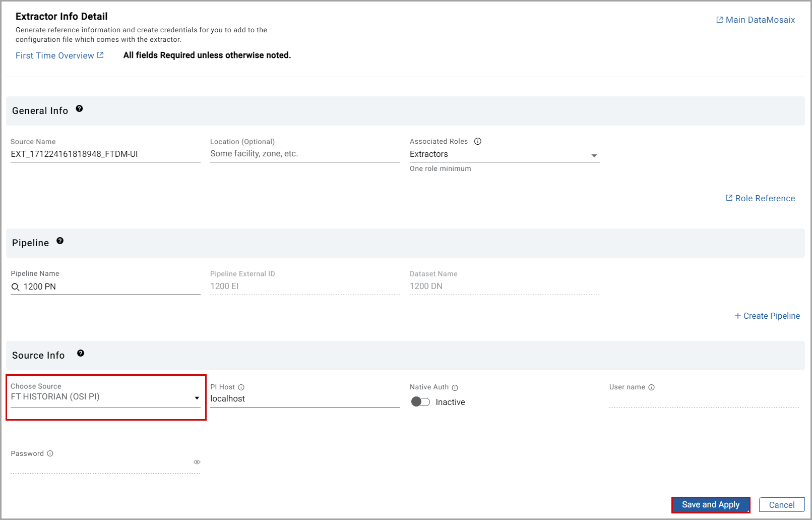The image size is (812, 520).
Task: Click the Pipeline section help icon
Action: point(60,241)
